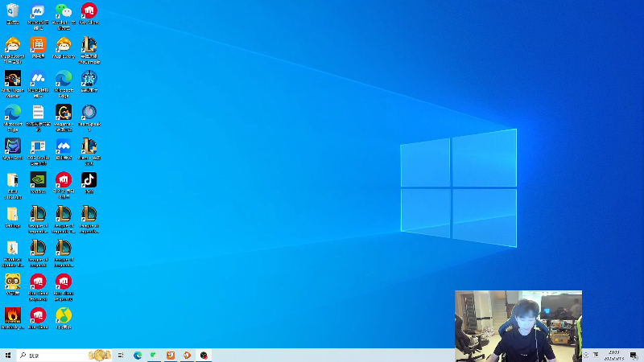Screen dimensions: 644x362
Task: Select the Riot Client icon beside WeChat
Action: (89, 14)
